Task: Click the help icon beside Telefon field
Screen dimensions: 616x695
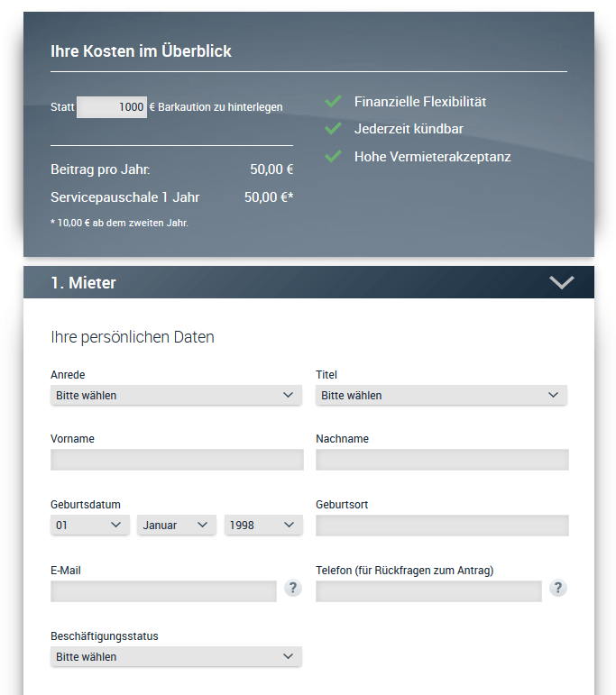Action: pos(558,589)
